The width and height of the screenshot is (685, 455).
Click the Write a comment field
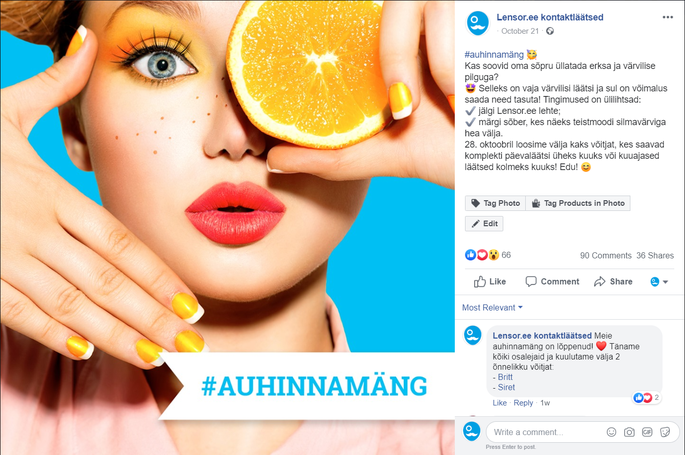coord(546,432)
